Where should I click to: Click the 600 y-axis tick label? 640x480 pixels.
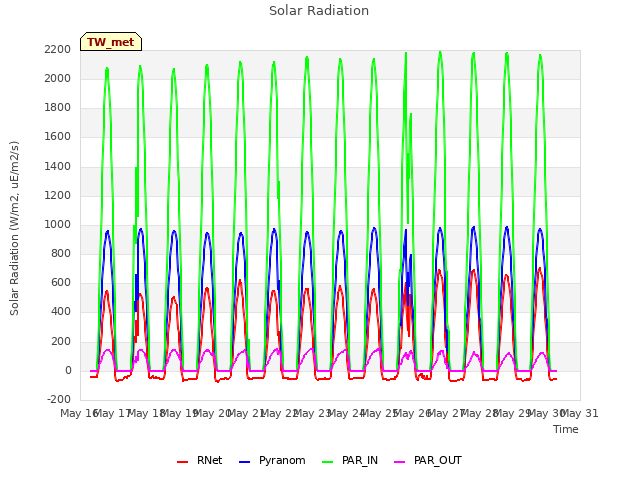(x=61, y=282)
